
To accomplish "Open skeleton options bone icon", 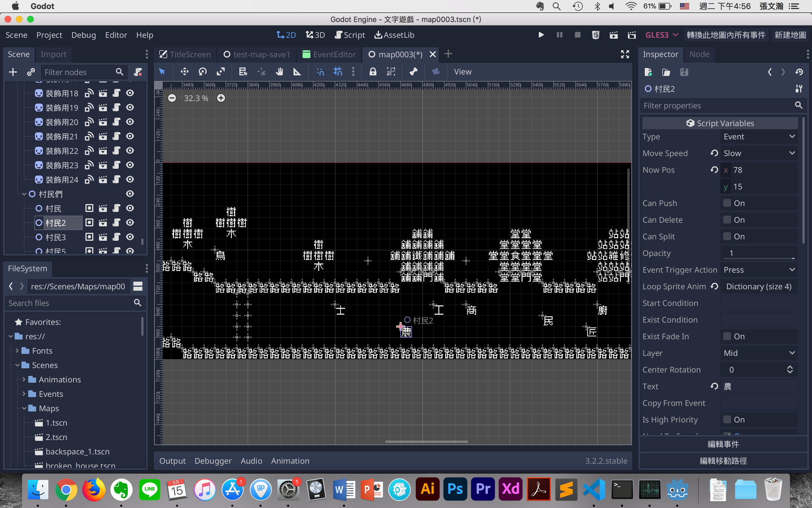I will pos(413,72).
